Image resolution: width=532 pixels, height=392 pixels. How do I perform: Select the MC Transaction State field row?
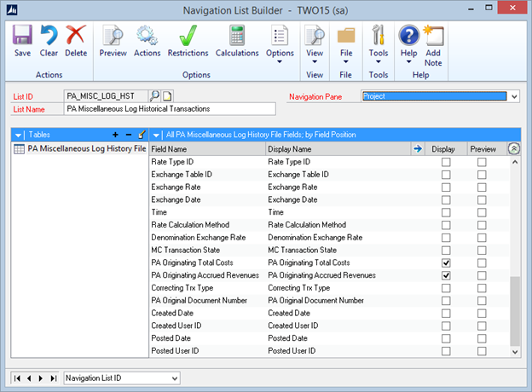pyautogui.click(x=329, y=250)
